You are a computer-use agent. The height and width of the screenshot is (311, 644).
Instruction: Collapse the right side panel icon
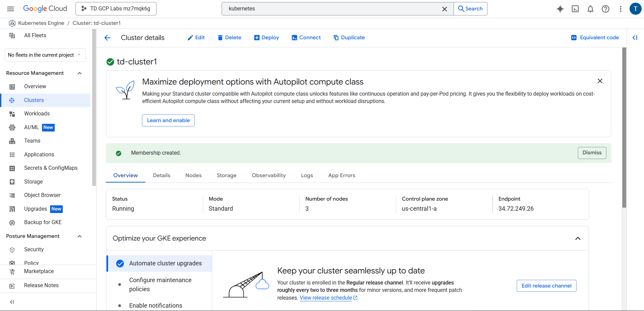[635, 38]
